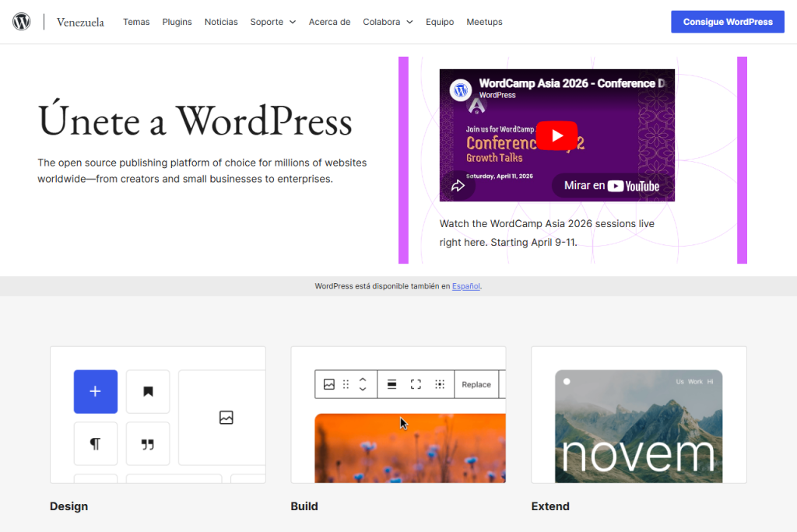Screen dimensions: 797x532
Task: Click the Consigue WordPress button
Action: coord(728,22)
